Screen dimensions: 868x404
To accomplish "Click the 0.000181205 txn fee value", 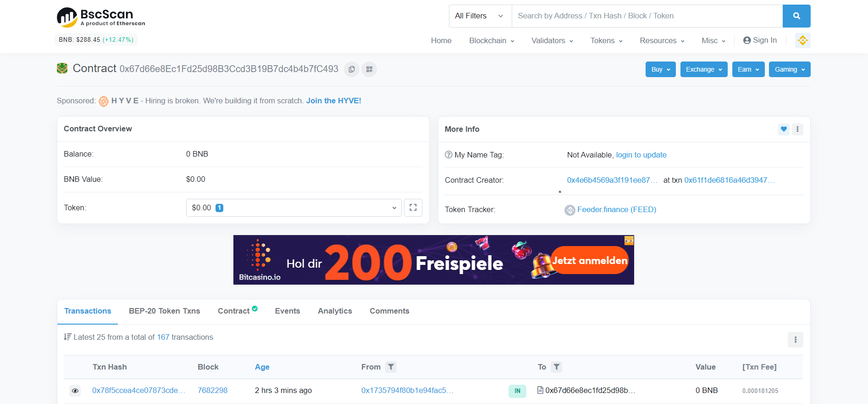I will coord(760,391).
